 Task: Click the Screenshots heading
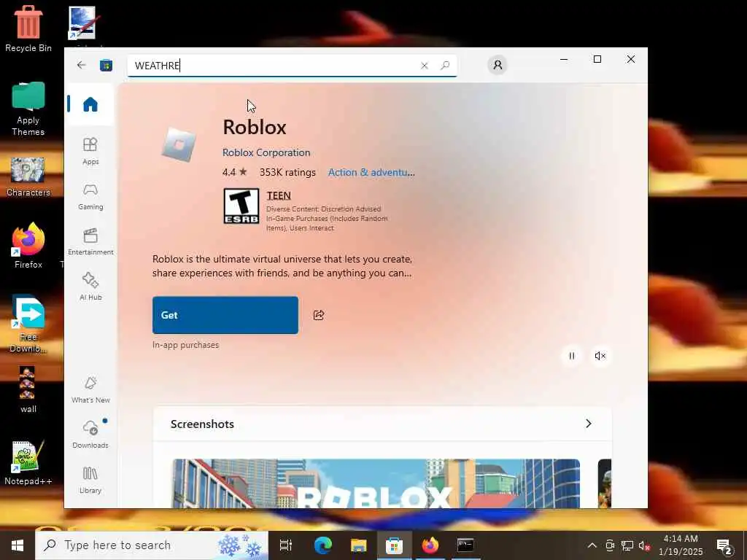tap(202, 424)
